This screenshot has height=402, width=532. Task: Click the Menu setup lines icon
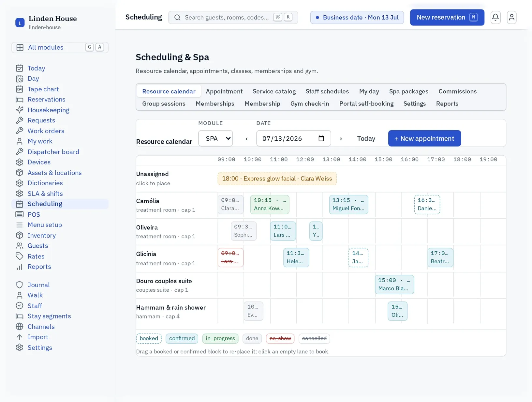[x=20, y=225]
